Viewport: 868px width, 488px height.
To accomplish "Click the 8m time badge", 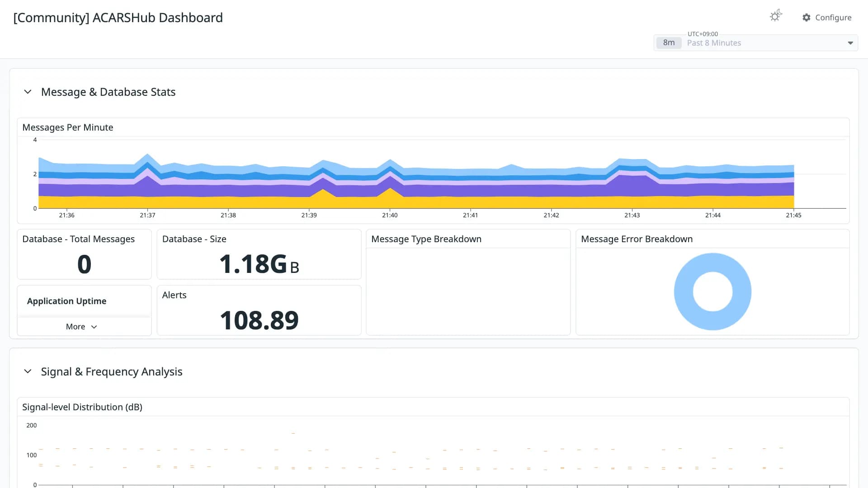I will (x=669, y=43).
